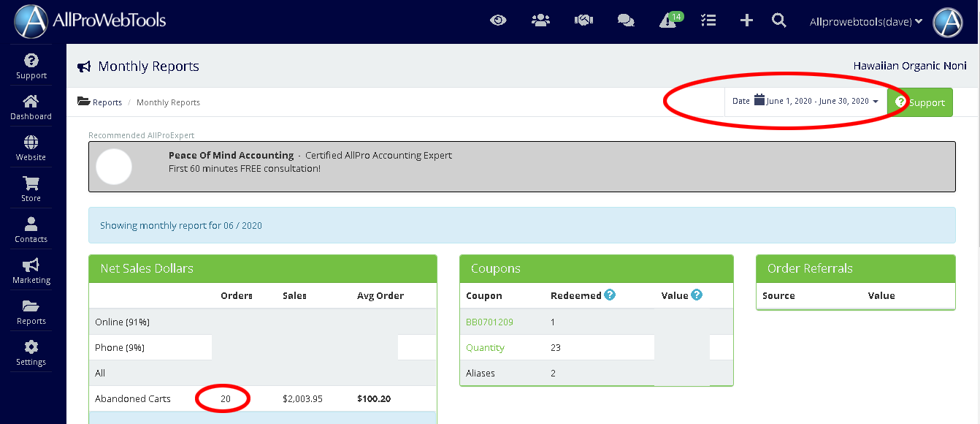The height and width of the screenshot is (424, 980).
Task: Open Contacts section in the sidebar
Action: (x=31, y=230)
